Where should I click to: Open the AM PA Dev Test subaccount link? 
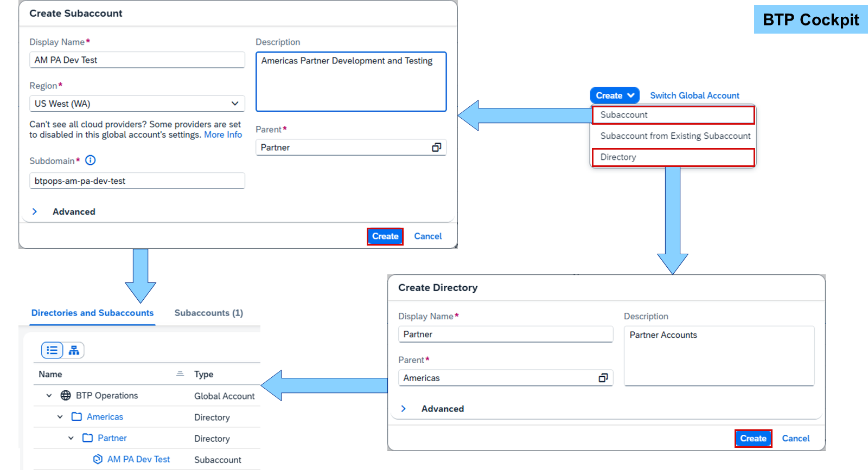[138, 459]
